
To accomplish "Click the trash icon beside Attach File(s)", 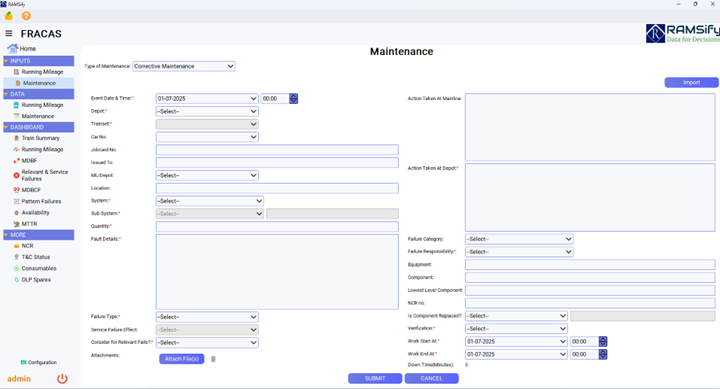I will point(213,359).
